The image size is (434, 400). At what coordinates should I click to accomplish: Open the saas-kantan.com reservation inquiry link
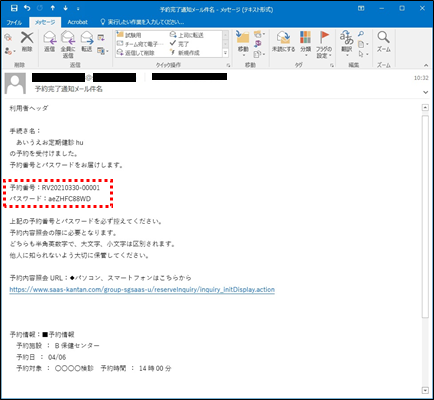(142, 289)
